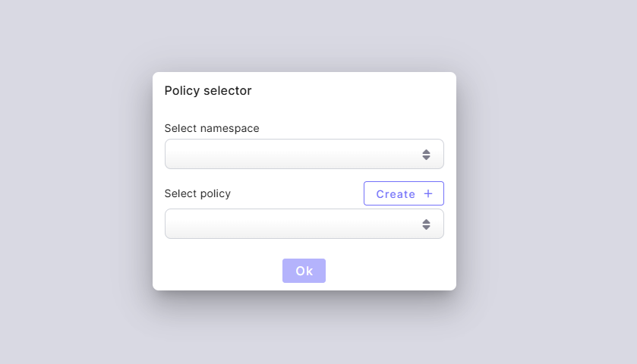Viewport: 637px width, 364px height.
Task: Click the Select policy label
Action: tap(197, 193)
